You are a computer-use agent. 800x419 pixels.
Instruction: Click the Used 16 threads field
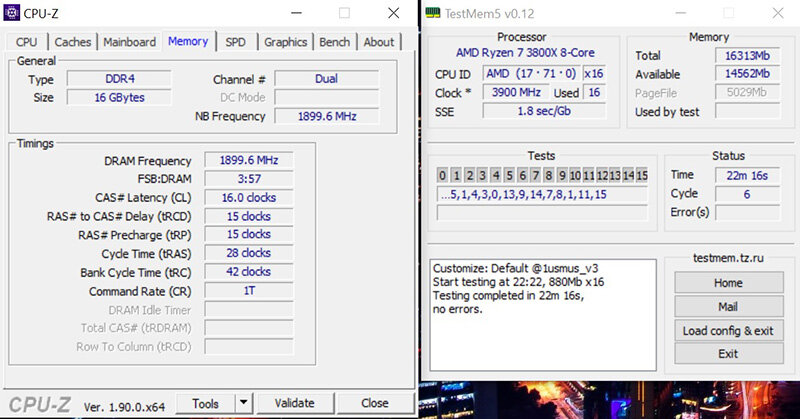(x=594, y=92)
